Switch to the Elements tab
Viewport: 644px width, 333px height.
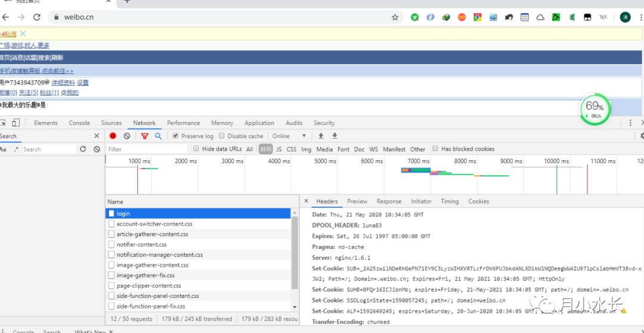click(45, 123)
